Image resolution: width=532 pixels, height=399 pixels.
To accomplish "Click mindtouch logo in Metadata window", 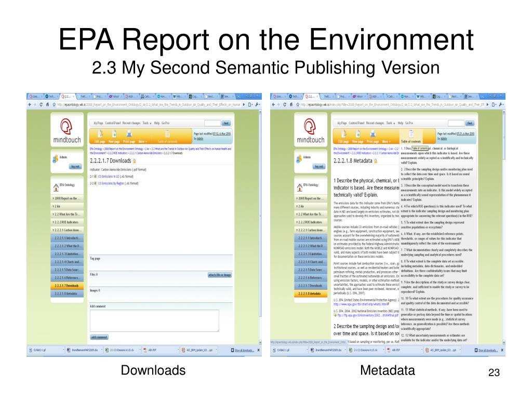I will coord(311,130).
